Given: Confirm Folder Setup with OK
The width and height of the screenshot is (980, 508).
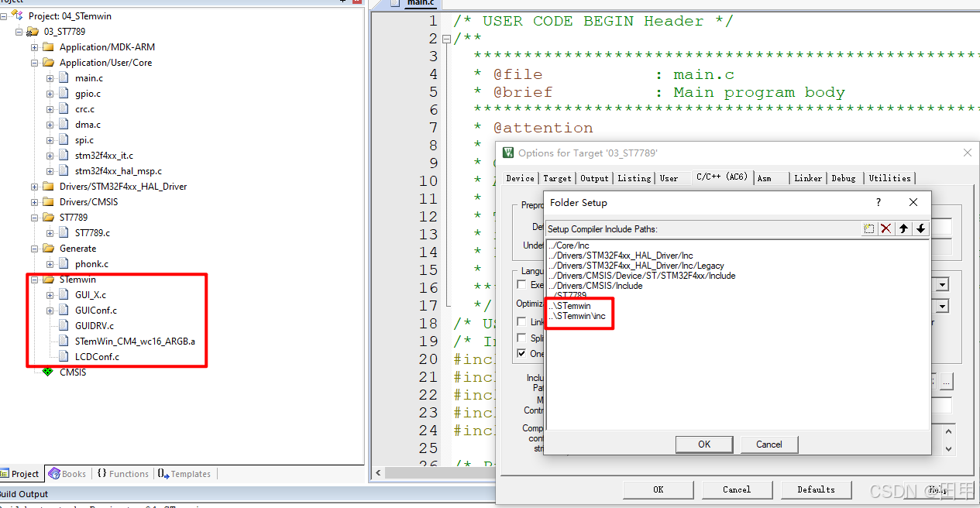Looking at the screenshot, I should (704, 444).
